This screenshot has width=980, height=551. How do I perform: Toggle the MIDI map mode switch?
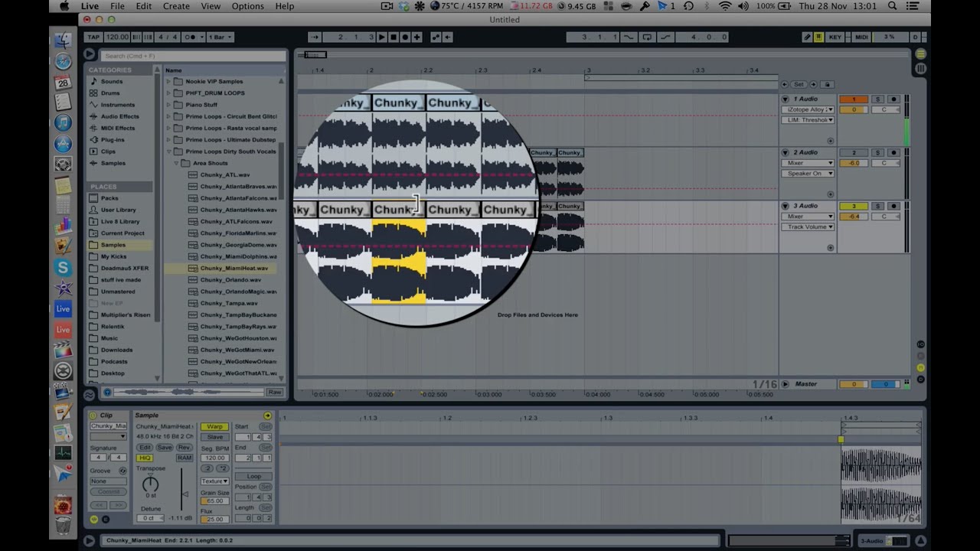coord(861,37)
